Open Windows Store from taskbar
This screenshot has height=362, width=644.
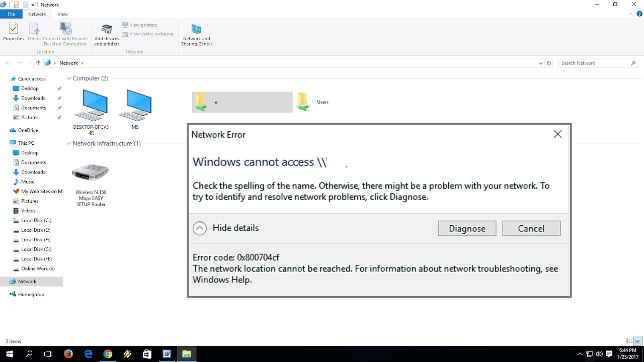pyautogui.click(x=147, y=354)
